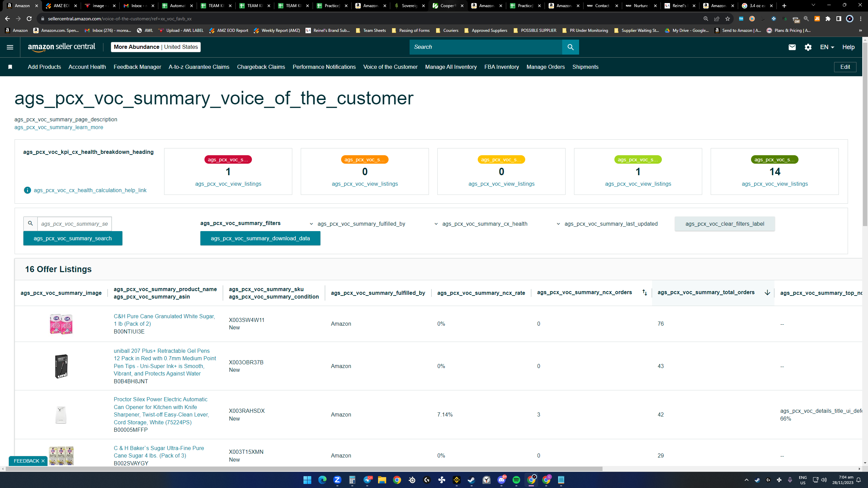Close the FEEDBACK widget
Screen dimensions: 868x488
click(x=43, y=461)
